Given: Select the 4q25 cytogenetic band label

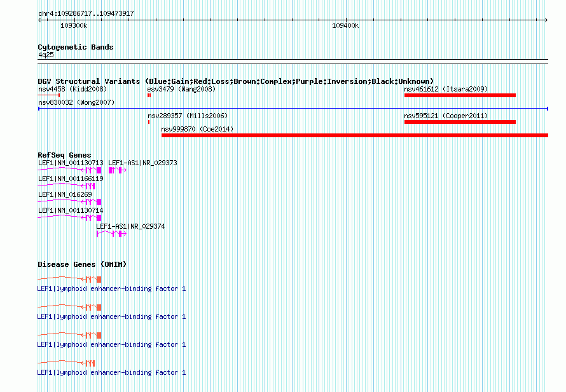Looking at the screenshot, I should pyautogui.click(x=46, y=55).
